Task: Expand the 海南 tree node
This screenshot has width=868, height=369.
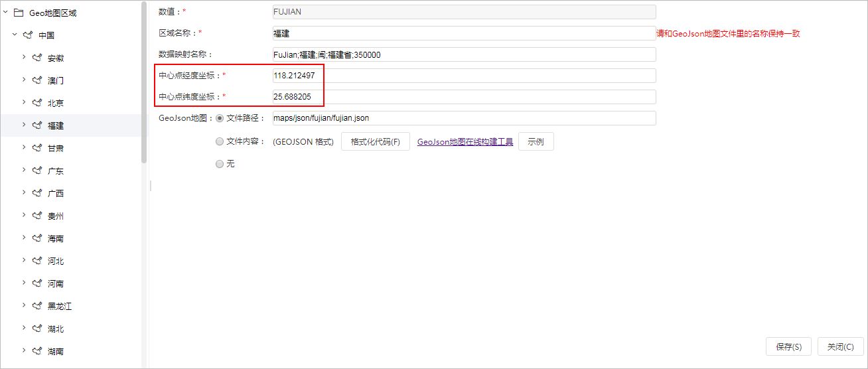Action: (x=24, y=238)
